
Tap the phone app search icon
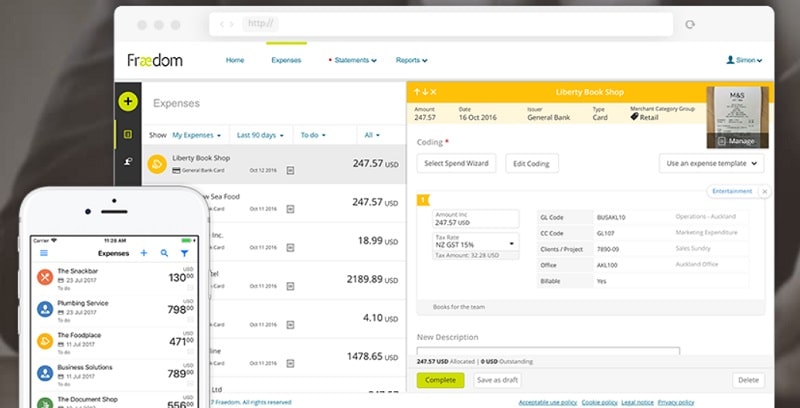click(x=164, y=253)
